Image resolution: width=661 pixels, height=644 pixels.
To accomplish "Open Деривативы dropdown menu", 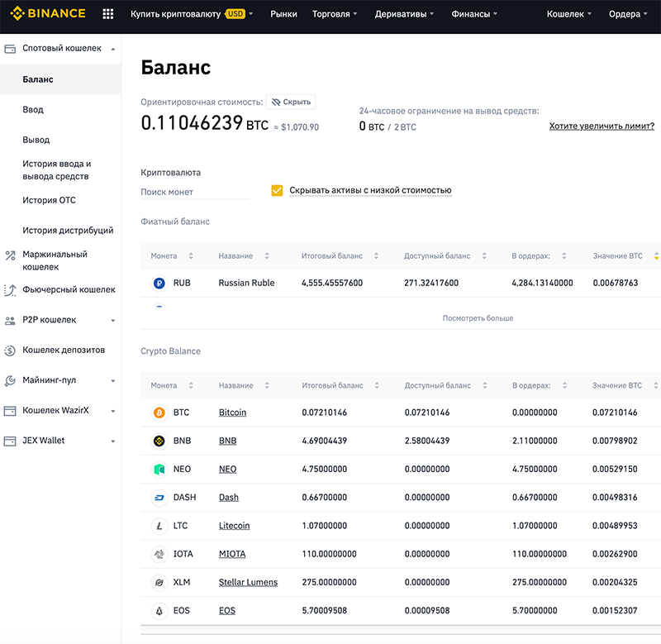I will pyautogui.click(x=404, y=14).
